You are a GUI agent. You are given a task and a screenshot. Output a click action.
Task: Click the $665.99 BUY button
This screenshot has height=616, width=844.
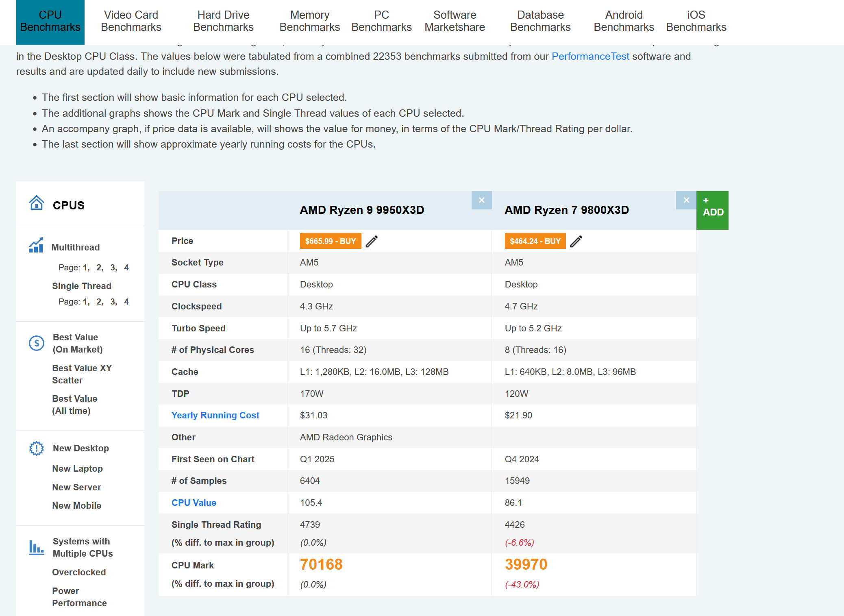pos(330,241)
